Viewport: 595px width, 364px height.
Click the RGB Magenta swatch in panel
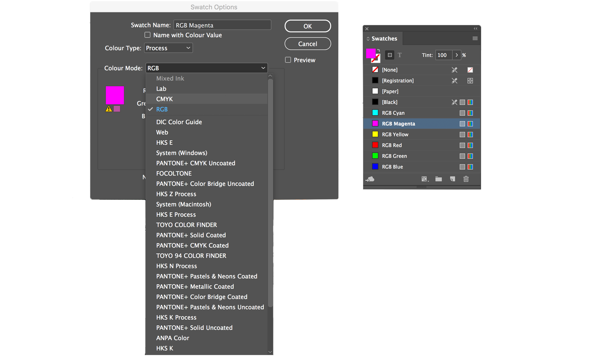(399, 124)
